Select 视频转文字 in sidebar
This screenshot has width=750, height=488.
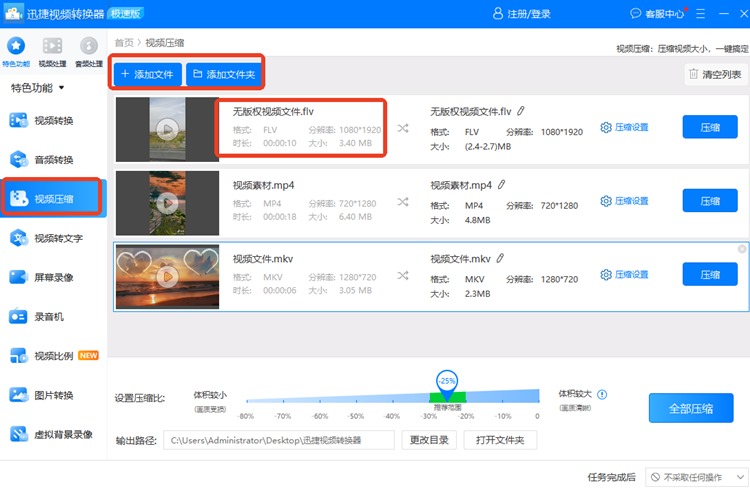pyautogui.click(x=53, y=238)
